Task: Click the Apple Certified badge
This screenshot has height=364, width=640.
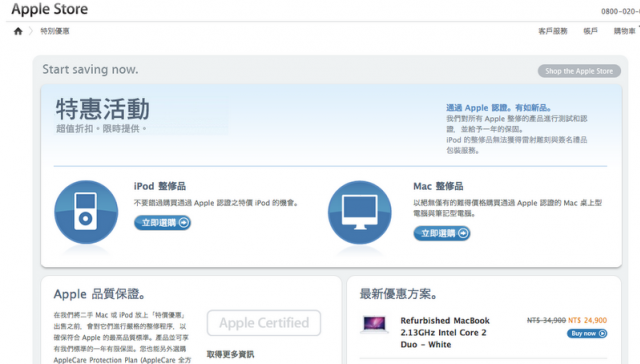Action: (264, 323)
